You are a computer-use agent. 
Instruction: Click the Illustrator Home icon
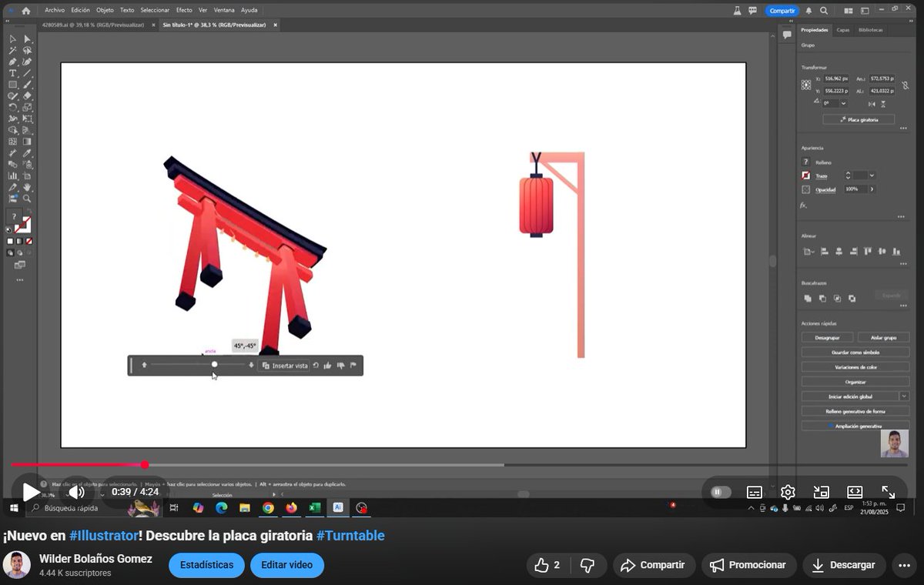point(26,11)
